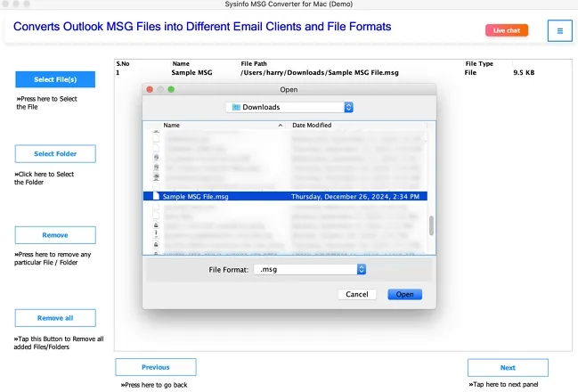Click the S.No column header
The width and height of the screenshot is (578, 392).
123,63
